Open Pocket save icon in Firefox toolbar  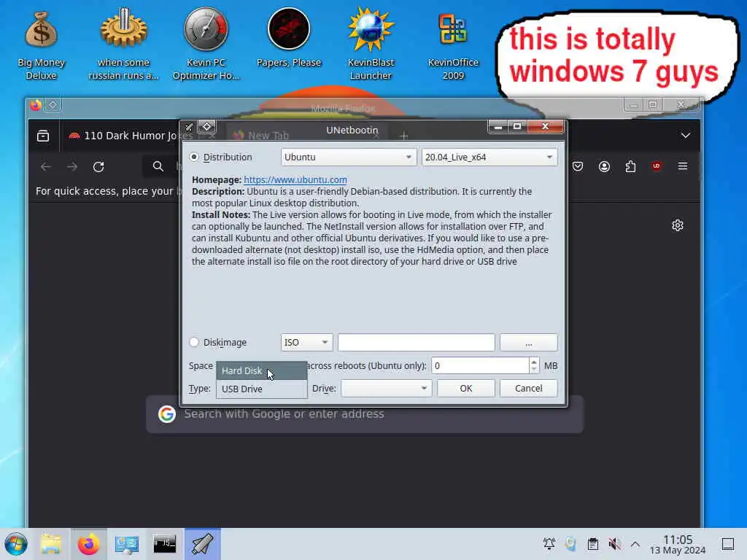point(578,166)
